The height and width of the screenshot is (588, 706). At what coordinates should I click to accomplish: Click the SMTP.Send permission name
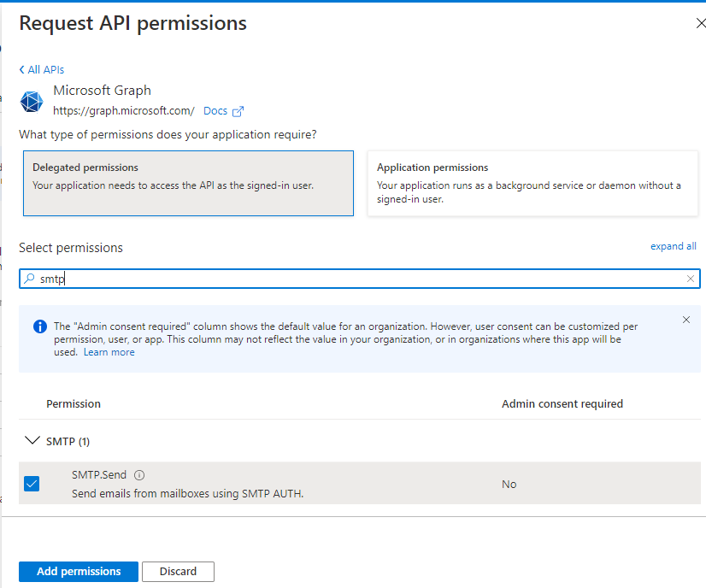[x=99, y=475]
